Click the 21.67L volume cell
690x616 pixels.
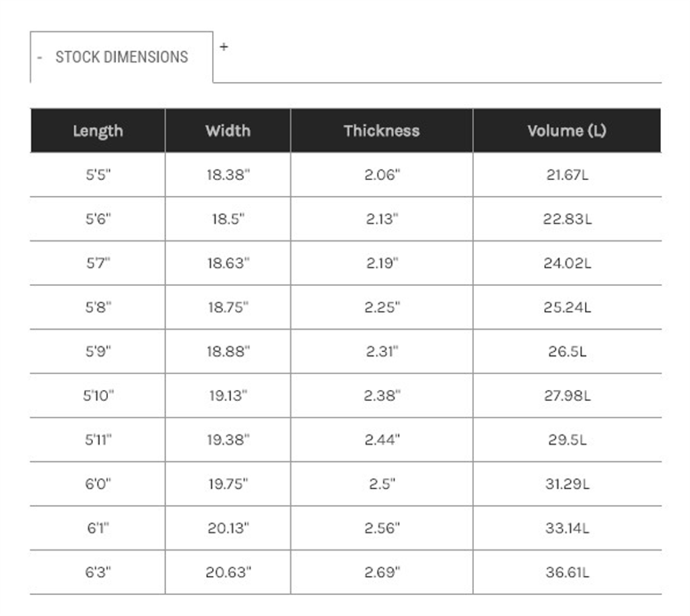[567, 175]
